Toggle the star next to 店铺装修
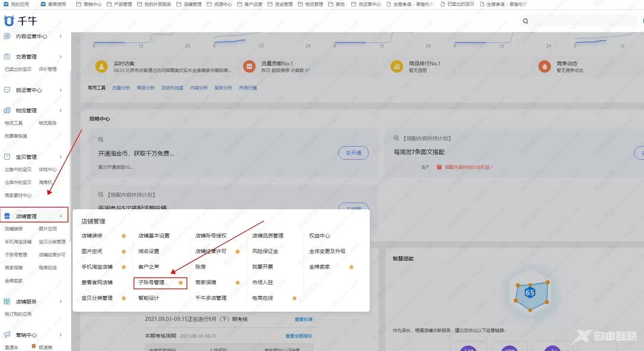The width and height of the screenshot is (644, 351). click(x=124, y=236)
